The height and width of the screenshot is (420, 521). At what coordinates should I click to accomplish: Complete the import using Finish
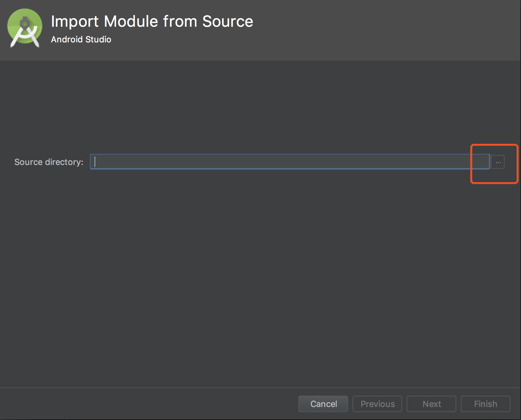(x=485, y=404)
